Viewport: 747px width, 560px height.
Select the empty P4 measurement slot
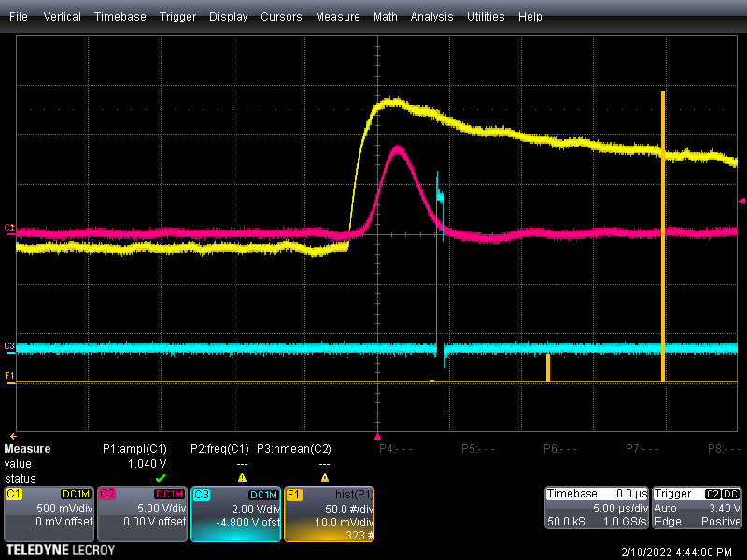click(396, 449)
